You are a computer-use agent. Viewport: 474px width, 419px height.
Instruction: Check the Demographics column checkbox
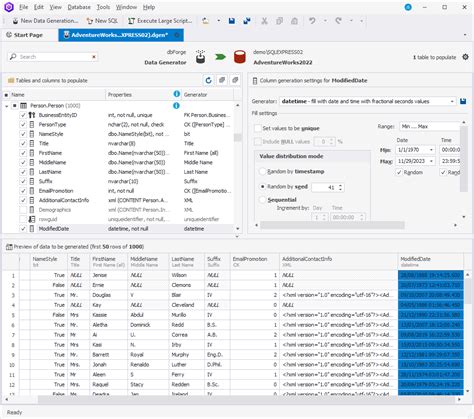[23, 210]
